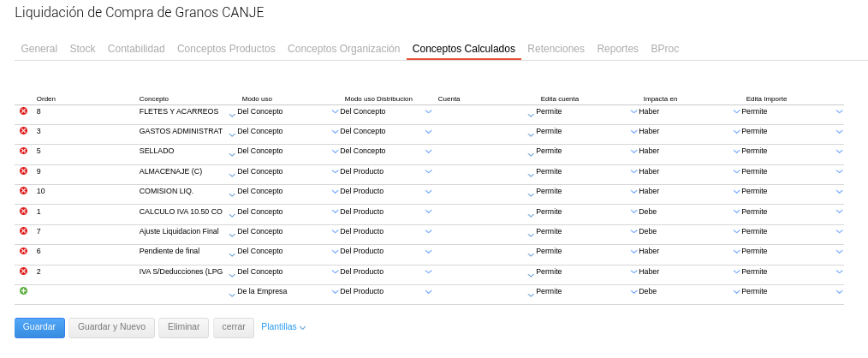The width and height of the screenshot is (868, 358).
Task: Click green add icon for new row
Action: pos(23,291)
